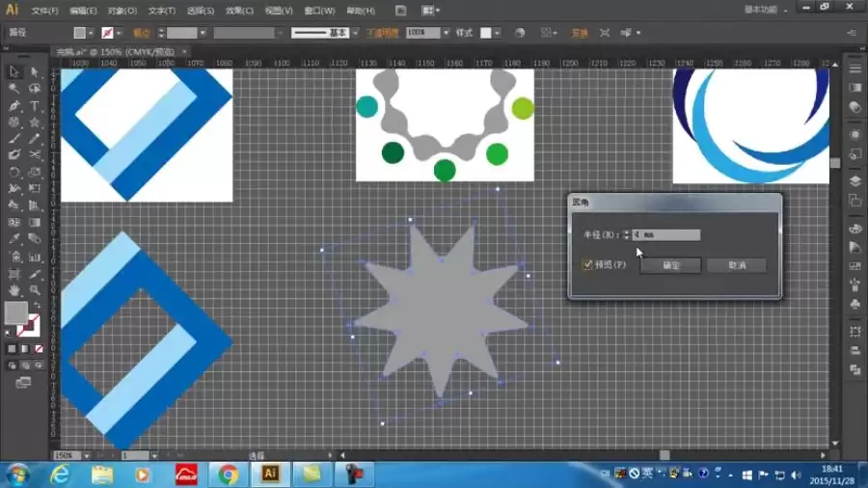
Task: Select the Pencil tool
Action: (35, 139)
